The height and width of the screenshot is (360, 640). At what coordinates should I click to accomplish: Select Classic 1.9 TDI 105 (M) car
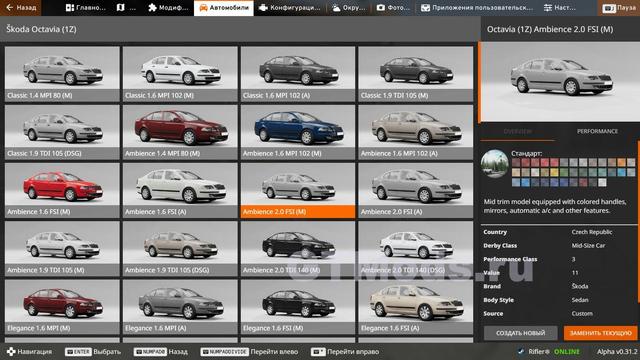pos(416,74)
